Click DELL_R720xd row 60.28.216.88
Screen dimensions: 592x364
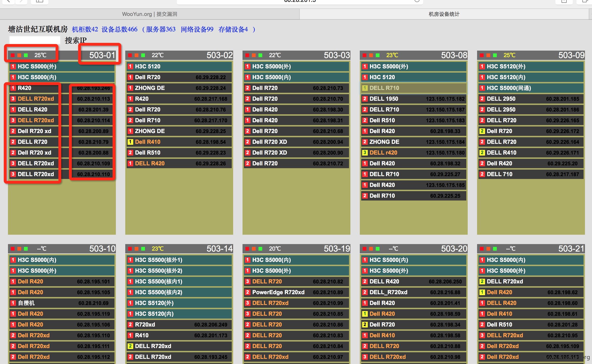pyautogui.click(x=414, y=292)
